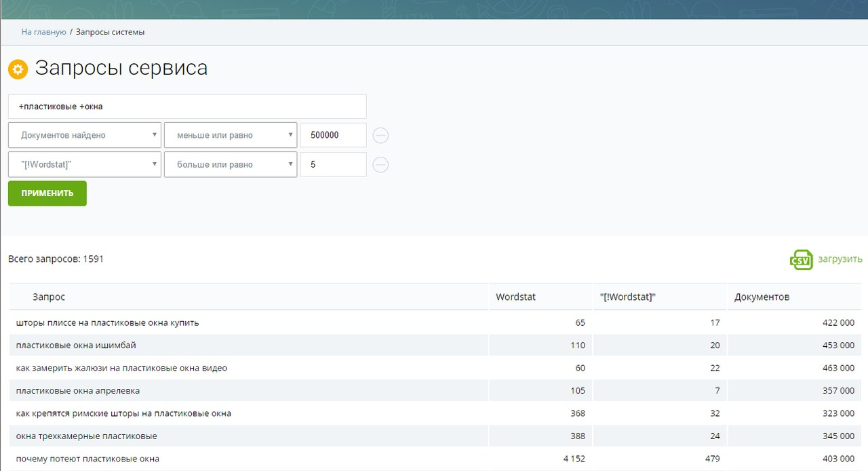Expand the 'больше или равно' condition dropdown
The height and width of the screenshot is (471, 868).
230,164
